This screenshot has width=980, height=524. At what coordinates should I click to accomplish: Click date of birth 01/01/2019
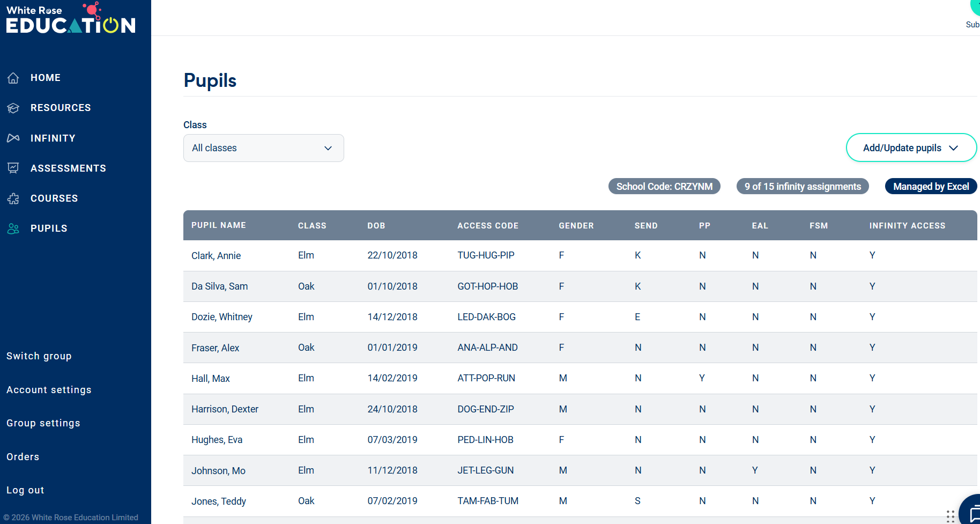[392, 348]
